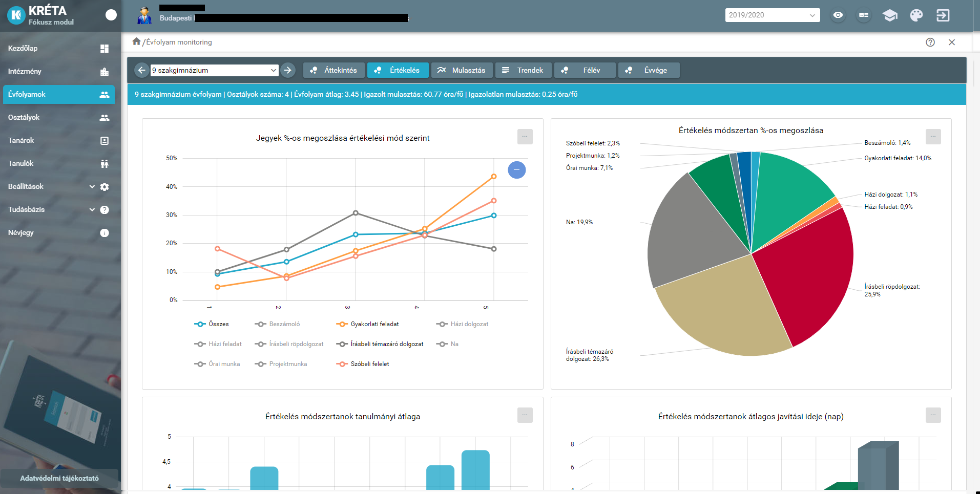Open options menu of tanulmányi átlaga chart
This screenshot has width=980, height=494.
click(x=525, y=415)
